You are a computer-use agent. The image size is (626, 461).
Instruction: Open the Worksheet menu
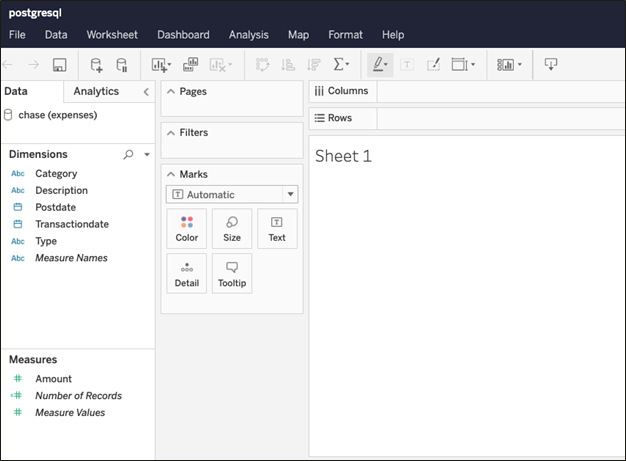click(112, 35)
